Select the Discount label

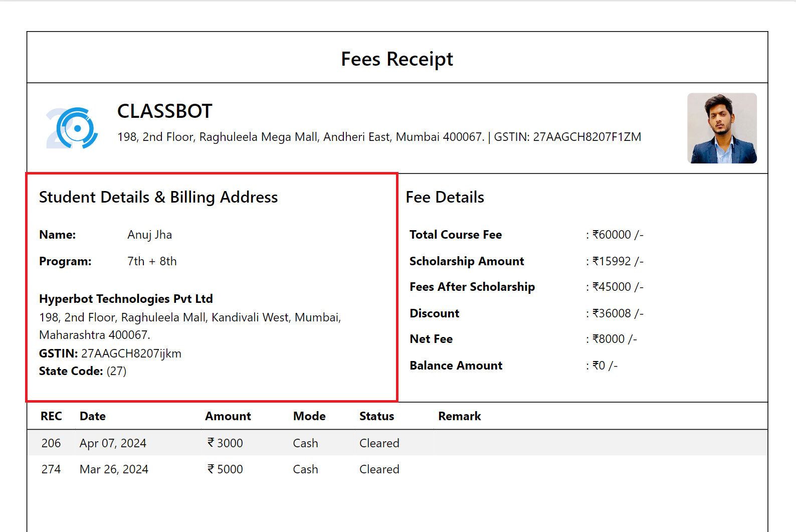(434, 313)
